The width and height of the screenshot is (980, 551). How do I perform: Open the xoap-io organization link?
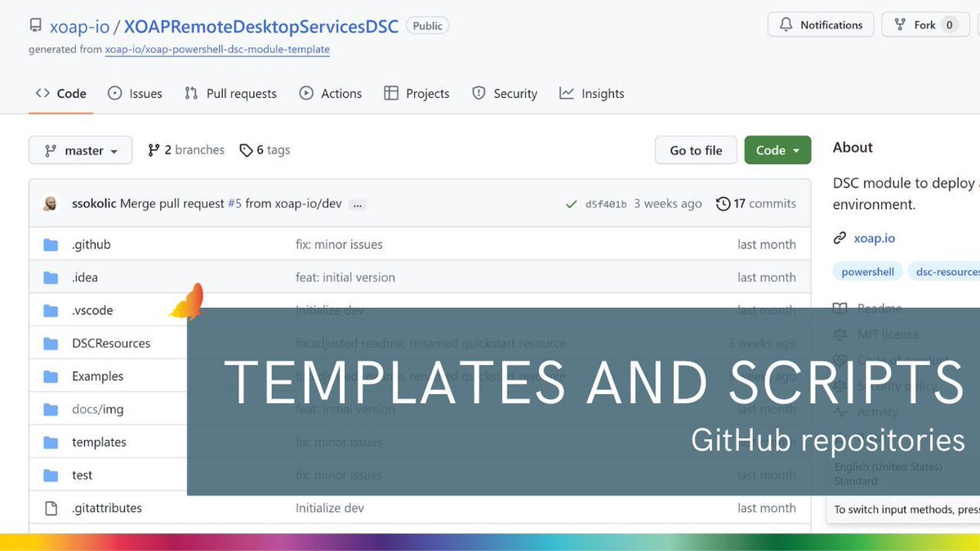tap(79, 26)
